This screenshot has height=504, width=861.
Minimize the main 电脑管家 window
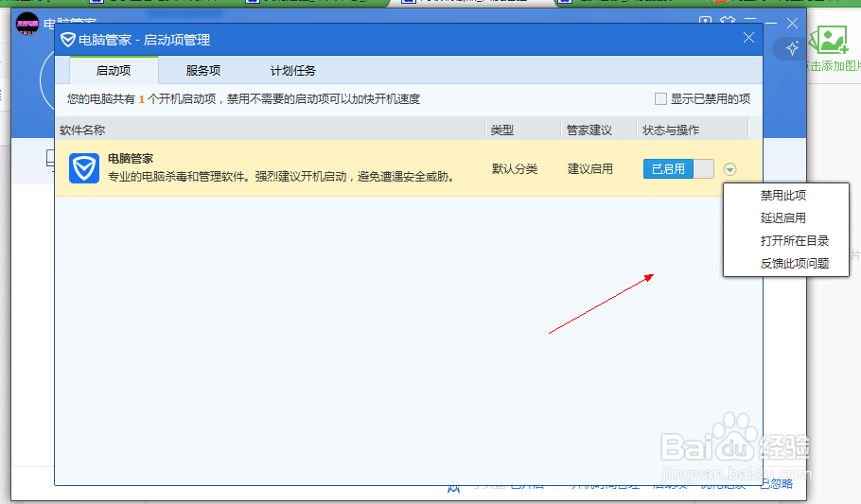(x=771, y=23)
